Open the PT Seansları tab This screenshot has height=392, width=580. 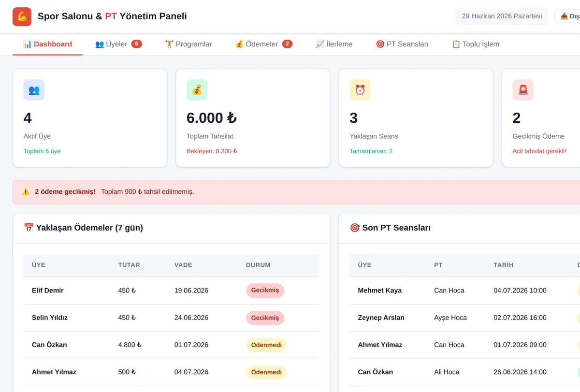click(x=402, y=44)
